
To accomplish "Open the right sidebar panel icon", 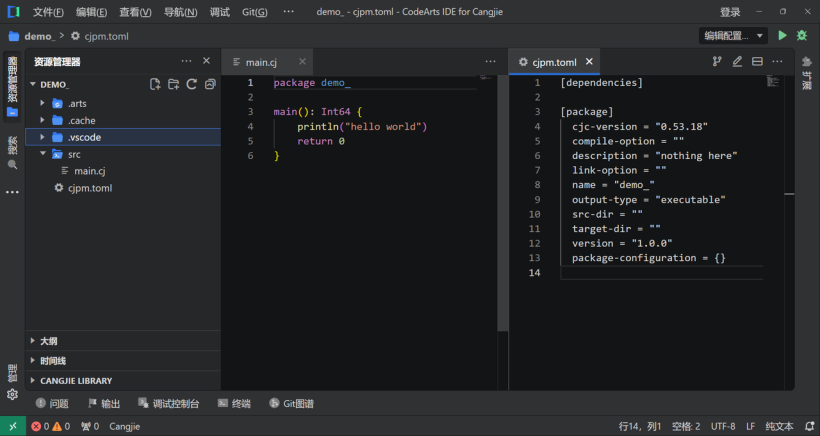I will pyautogui.click(x=807, y=73).
